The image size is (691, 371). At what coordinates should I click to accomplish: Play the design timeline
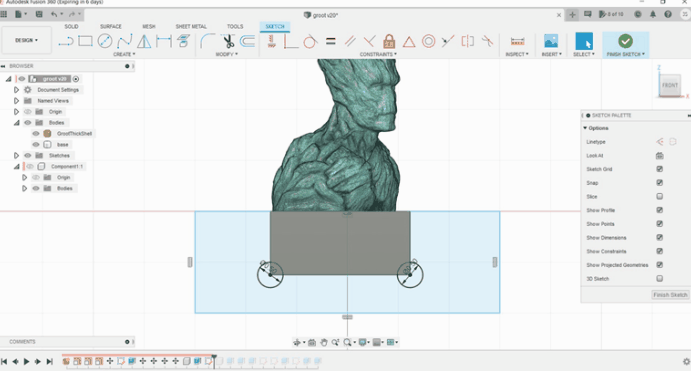click(26, 361)
